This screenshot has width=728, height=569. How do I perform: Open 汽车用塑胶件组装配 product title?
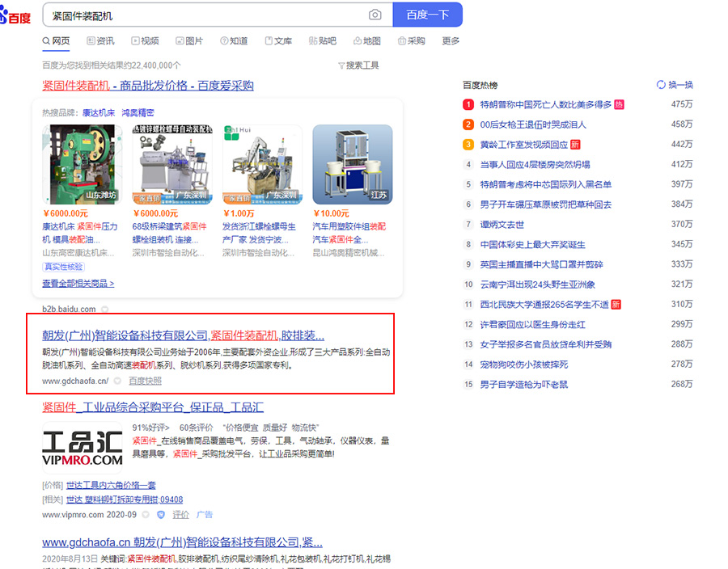click(349, 233)
